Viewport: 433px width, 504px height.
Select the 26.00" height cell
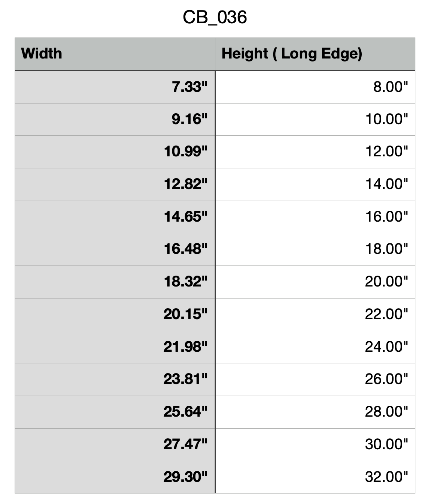386,379
